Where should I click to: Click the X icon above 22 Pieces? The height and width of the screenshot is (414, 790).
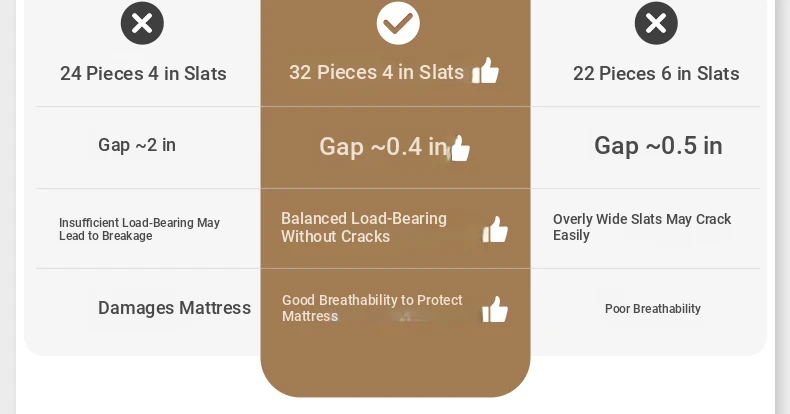656,23
